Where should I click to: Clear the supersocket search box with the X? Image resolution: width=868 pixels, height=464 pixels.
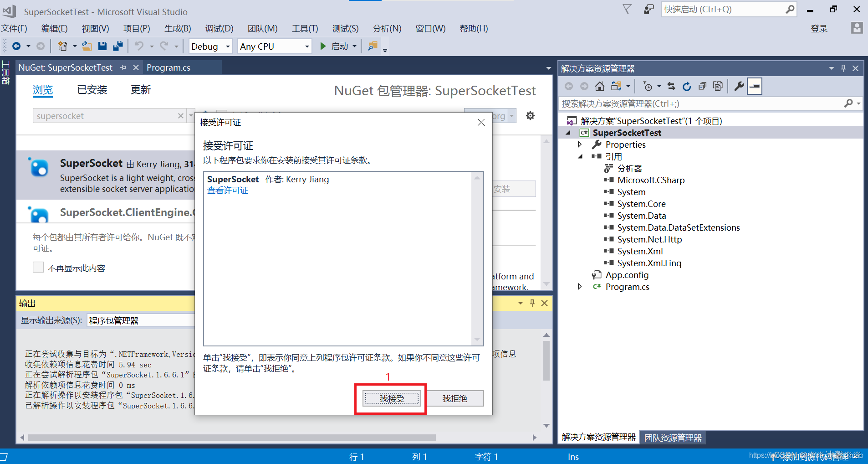pos(180,115)
